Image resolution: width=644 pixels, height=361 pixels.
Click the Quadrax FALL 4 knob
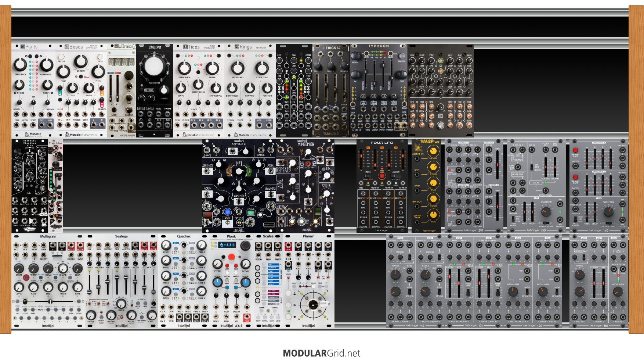coord(202,291)
